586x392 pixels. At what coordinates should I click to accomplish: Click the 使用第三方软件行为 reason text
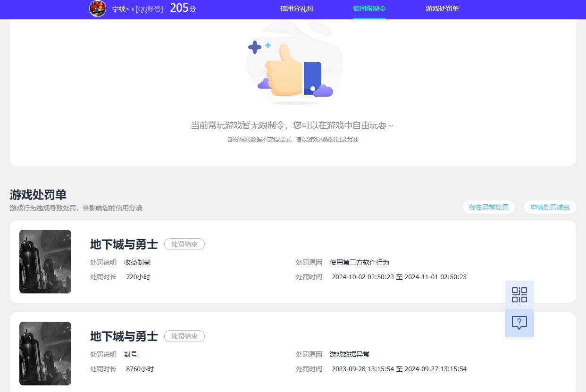click(360, 262)
